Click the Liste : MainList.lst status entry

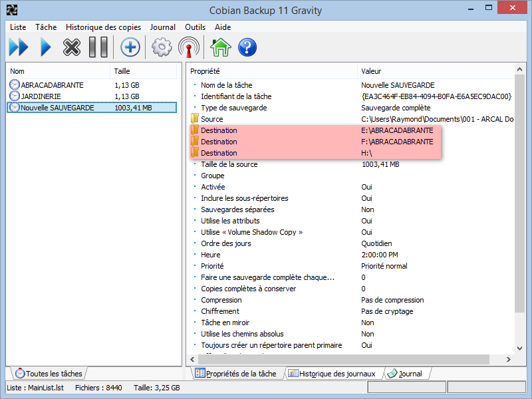coord(35,388)
